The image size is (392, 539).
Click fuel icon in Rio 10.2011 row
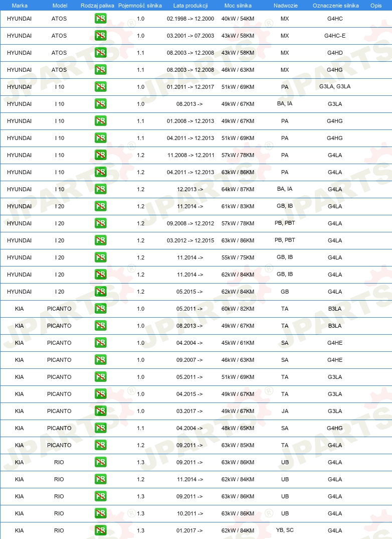coord(101,513)
